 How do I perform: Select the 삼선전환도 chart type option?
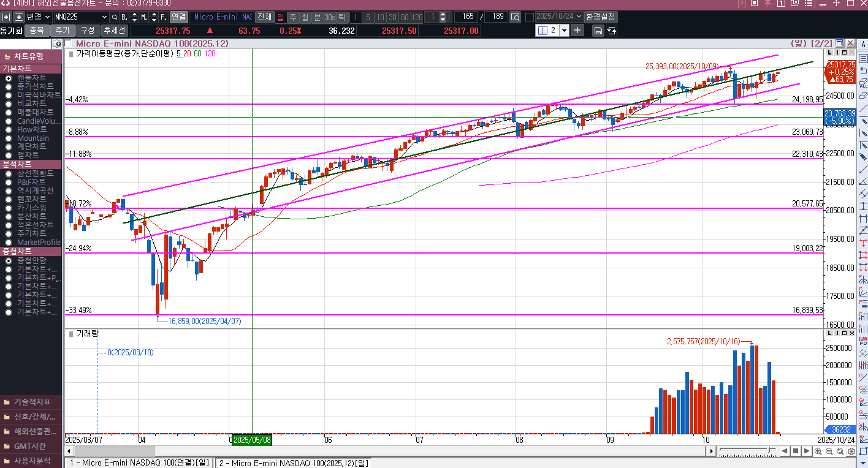tap(9, 173)
